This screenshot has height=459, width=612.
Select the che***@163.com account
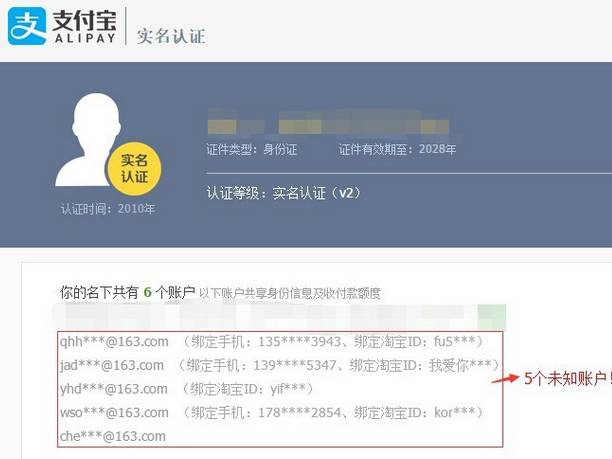[113, 436]
